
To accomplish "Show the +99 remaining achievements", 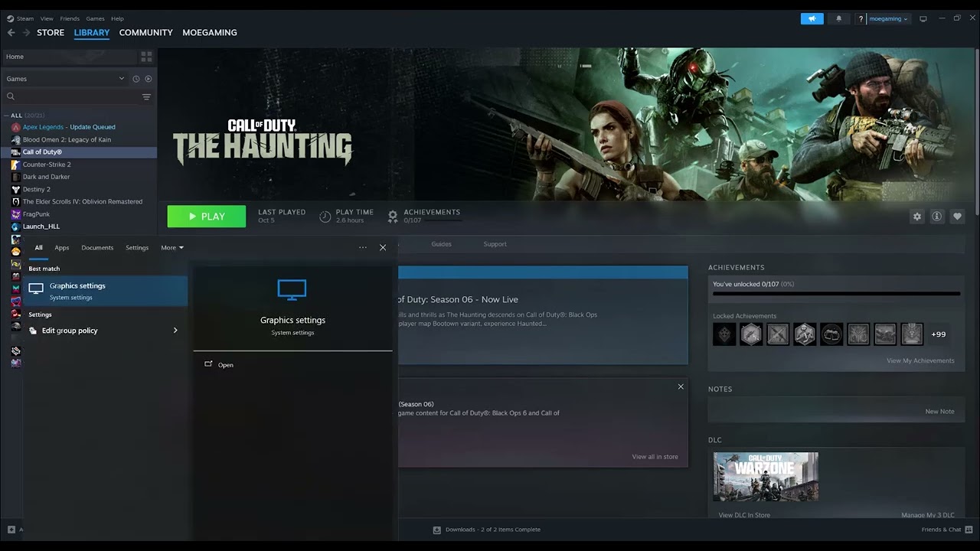I will coord(938,334).
